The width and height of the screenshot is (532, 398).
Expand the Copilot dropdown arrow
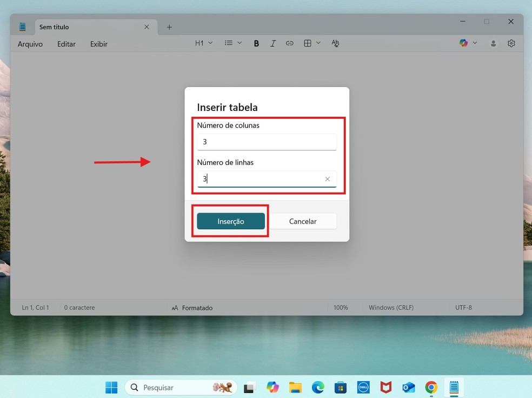(x=475, y=43)
